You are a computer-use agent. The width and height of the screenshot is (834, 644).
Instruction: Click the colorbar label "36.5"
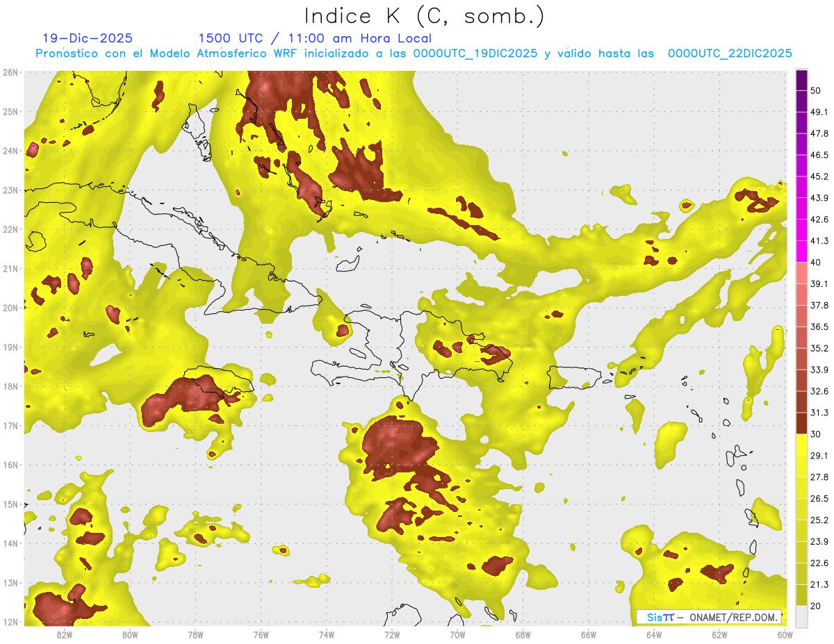coord(819,327)
